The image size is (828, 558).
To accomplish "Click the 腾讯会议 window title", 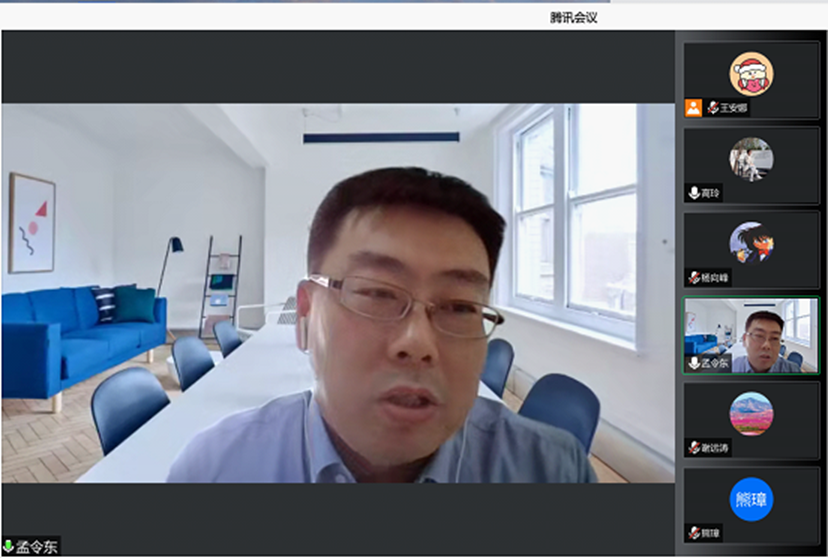I will [573, 17].
